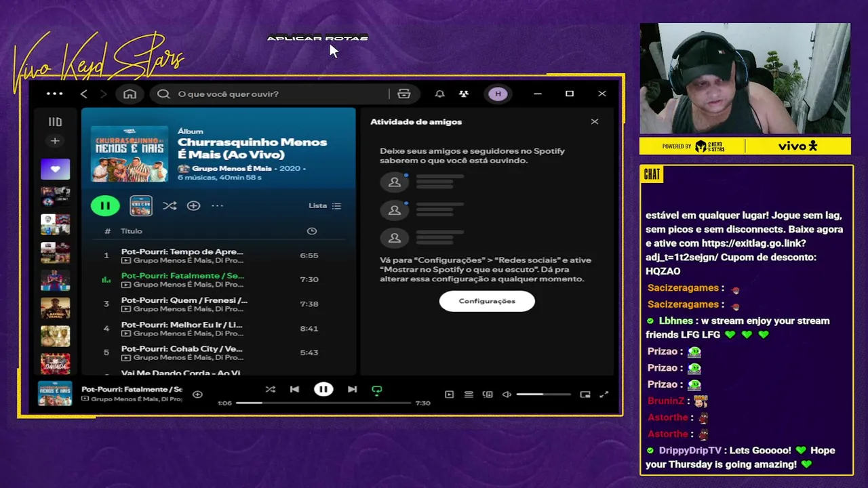Screen dimensions: 868x488
Task: Click the magnifier search icon
Action: (163, 94)
